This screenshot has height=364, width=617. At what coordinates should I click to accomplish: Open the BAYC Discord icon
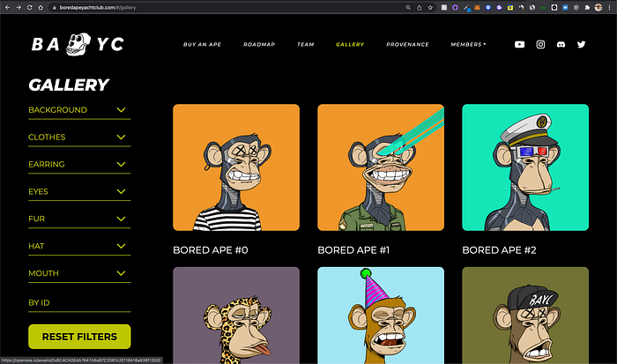click(561, 44)
